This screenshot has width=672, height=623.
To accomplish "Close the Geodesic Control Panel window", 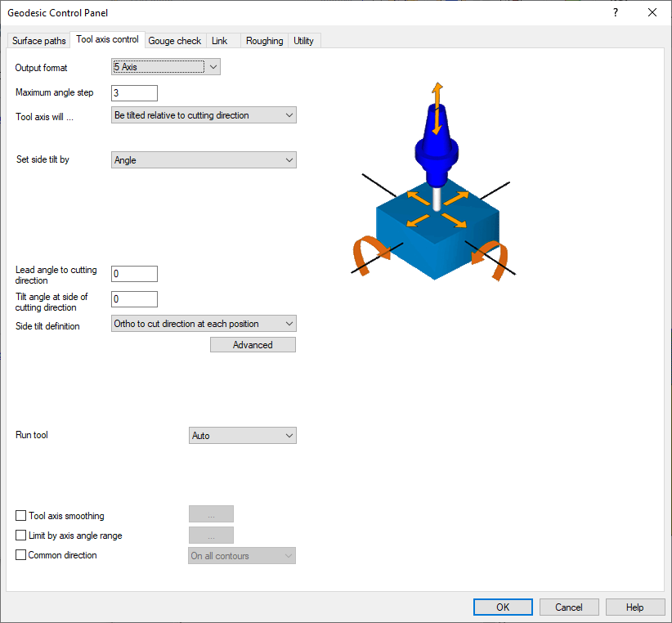I will coord(652,12).
